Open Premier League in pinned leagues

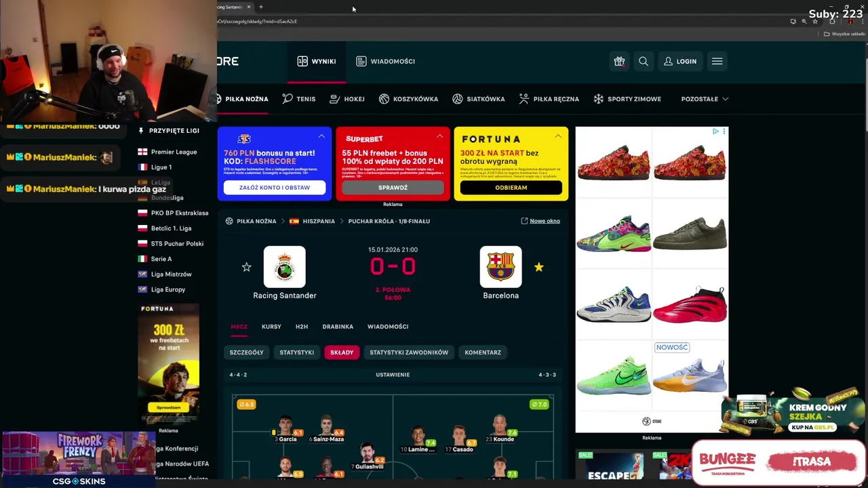click(x=174, y=152)
